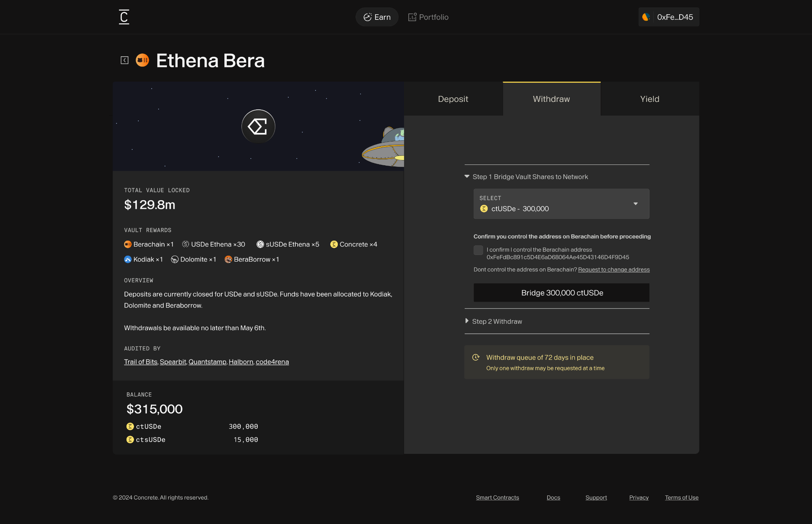Click the withdraw queue clock icon
This screenshot has height=524, width=812.
476,358
